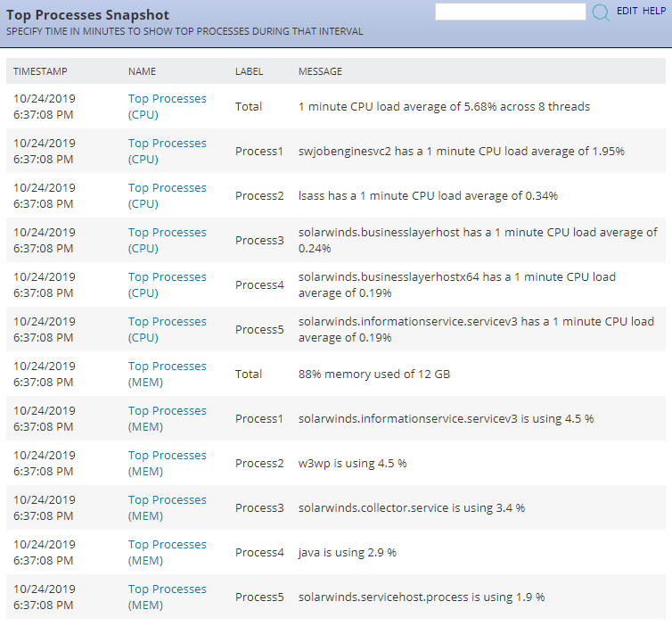This screenshot has height=626, width=672.
Task: Focus the minutes interval input field
Action: (510, 12)
